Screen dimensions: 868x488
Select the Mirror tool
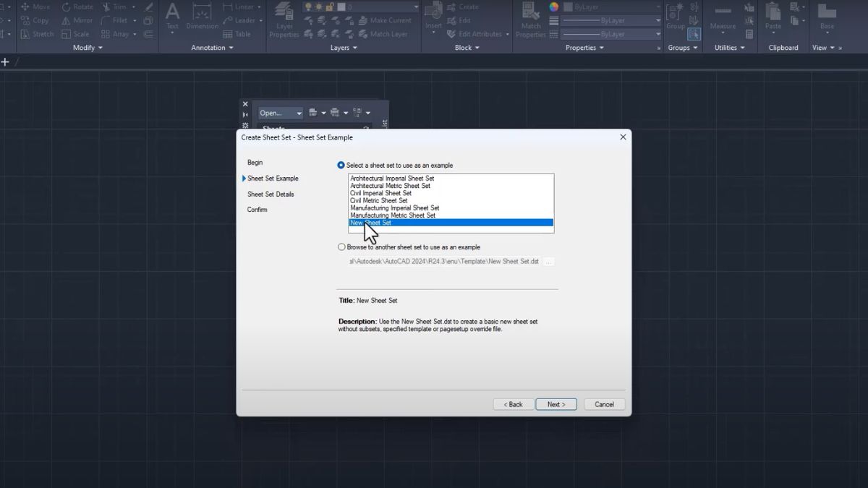(x=77, y=20)
